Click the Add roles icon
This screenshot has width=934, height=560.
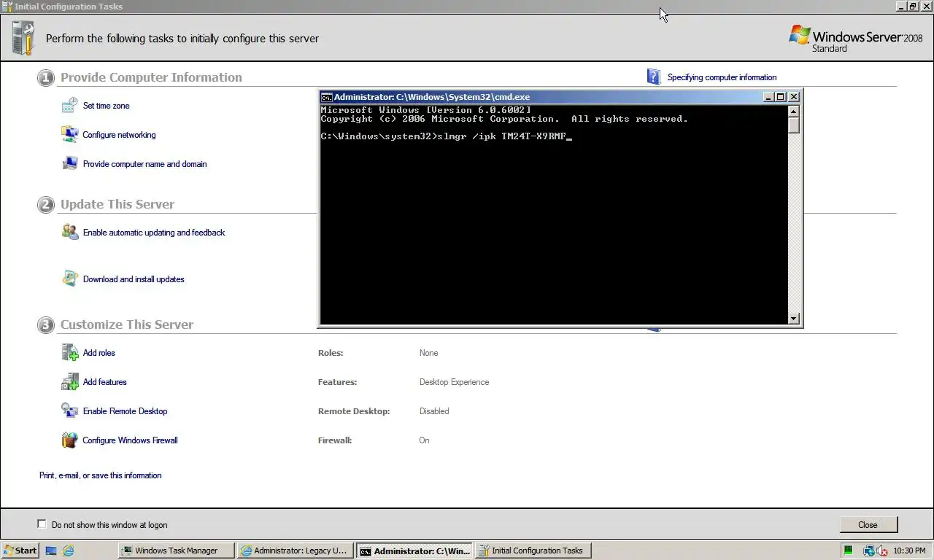click(x=69, y=353)
